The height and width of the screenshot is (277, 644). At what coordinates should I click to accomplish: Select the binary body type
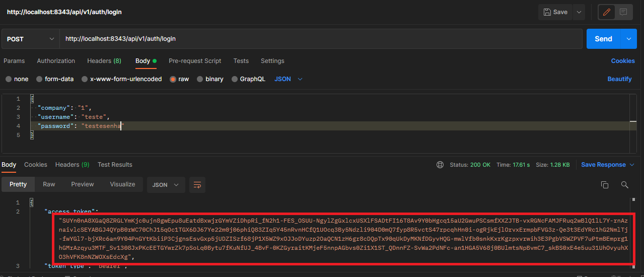point(210,79)
